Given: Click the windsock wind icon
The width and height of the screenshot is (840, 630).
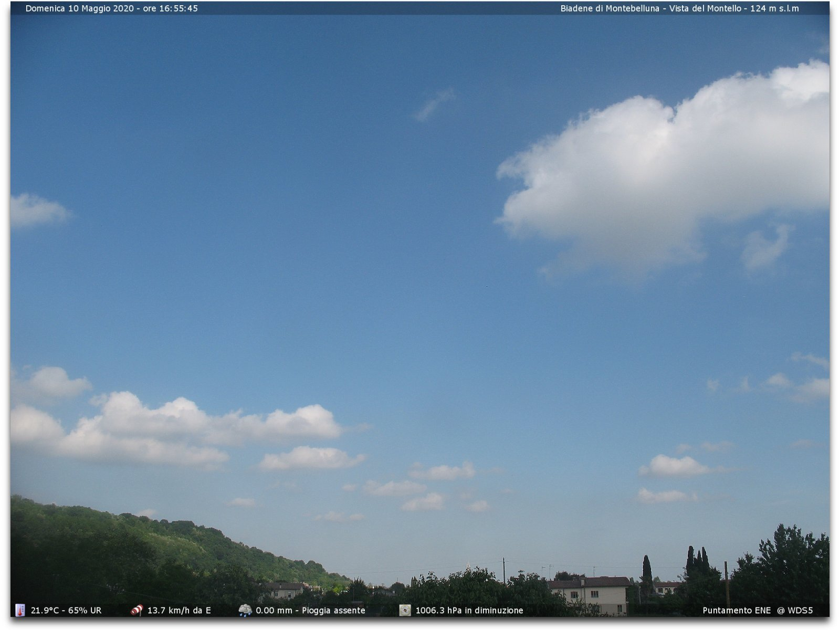Looking at the screenshot, I should 136,610.
